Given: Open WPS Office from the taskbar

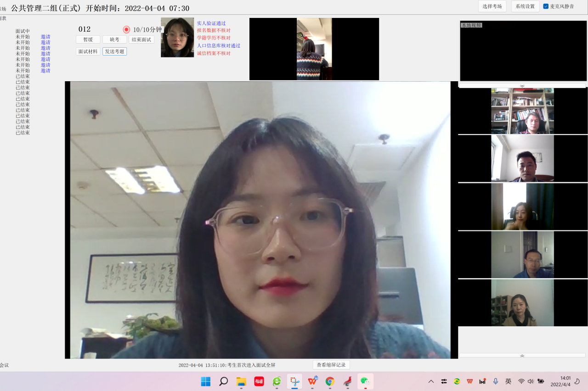Looking at the screenshot, I should pos(312,381).
